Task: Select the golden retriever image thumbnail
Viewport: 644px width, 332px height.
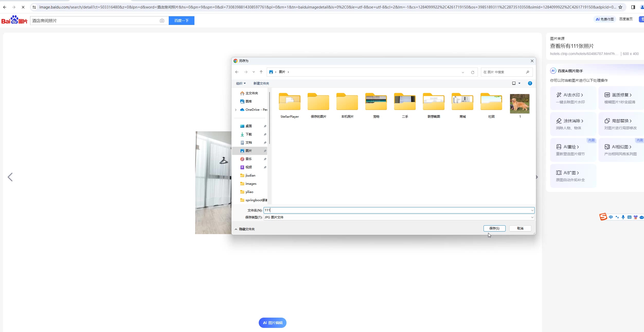Action: tap(520, 104)
